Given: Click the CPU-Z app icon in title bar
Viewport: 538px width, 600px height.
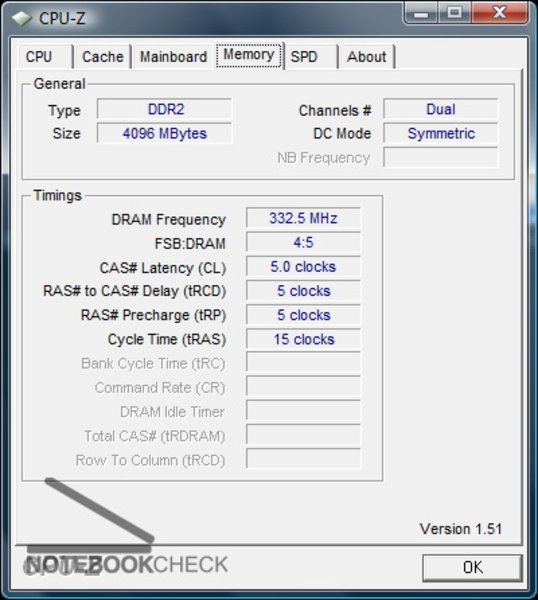Looking at the screenshot, I should click(21, 18).
